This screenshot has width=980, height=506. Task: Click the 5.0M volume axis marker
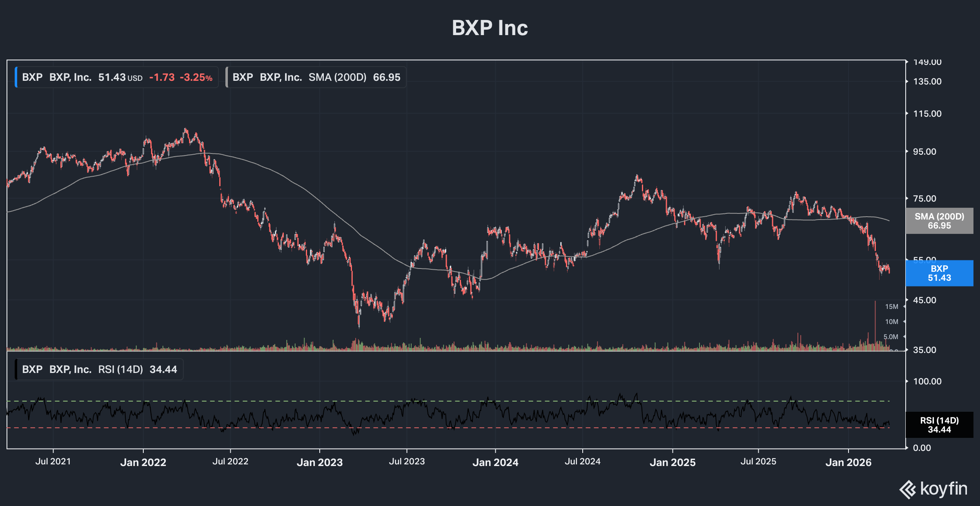point(891,337)
